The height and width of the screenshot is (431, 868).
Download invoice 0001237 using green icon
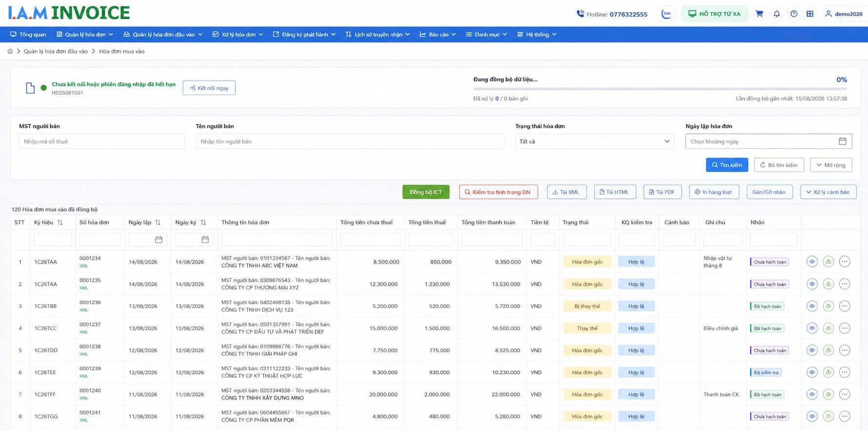(x=828, y=328)
